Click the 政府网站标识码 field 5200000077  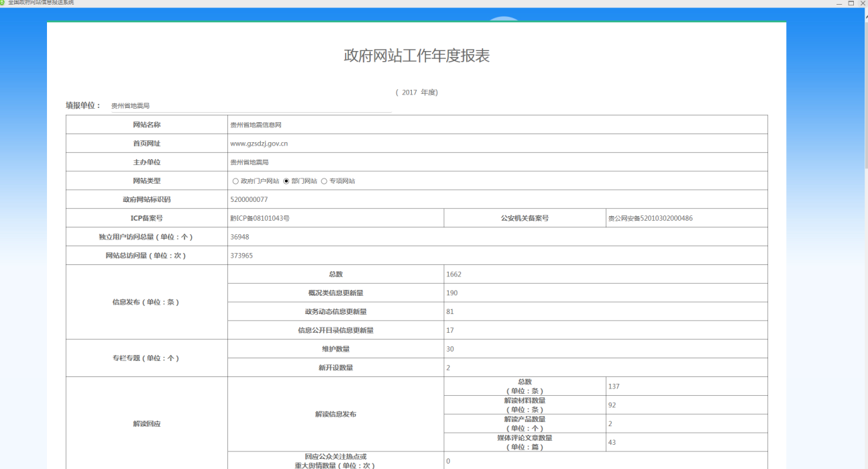tap(497, 199)
